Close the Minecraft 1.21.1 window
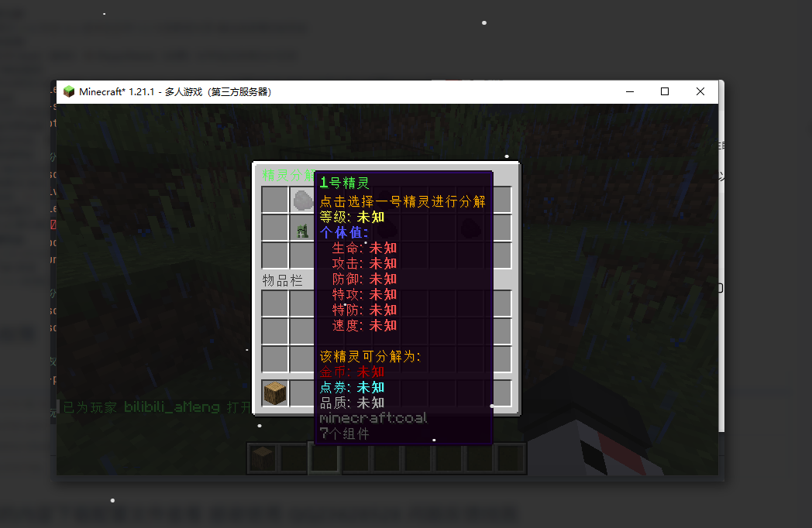This screenshot has height=528, width=812. tap(700, 91)
